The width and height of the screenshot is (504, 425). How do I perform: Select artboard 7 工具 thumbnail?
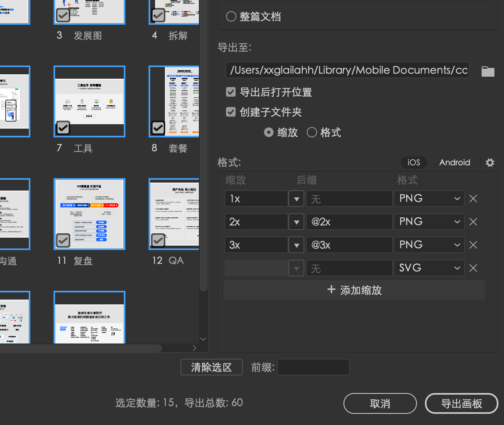point(89,101)
